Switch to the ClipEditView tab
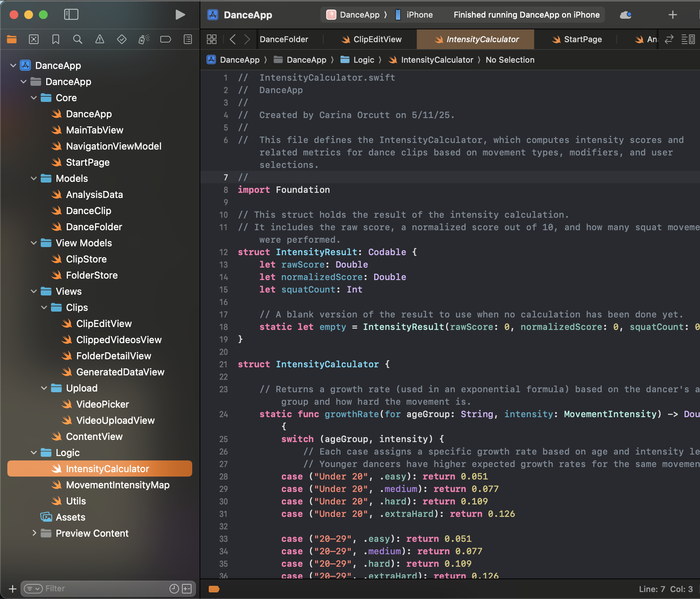The height and width of the screenshot is (599, 700). click(x=371, y=39)
